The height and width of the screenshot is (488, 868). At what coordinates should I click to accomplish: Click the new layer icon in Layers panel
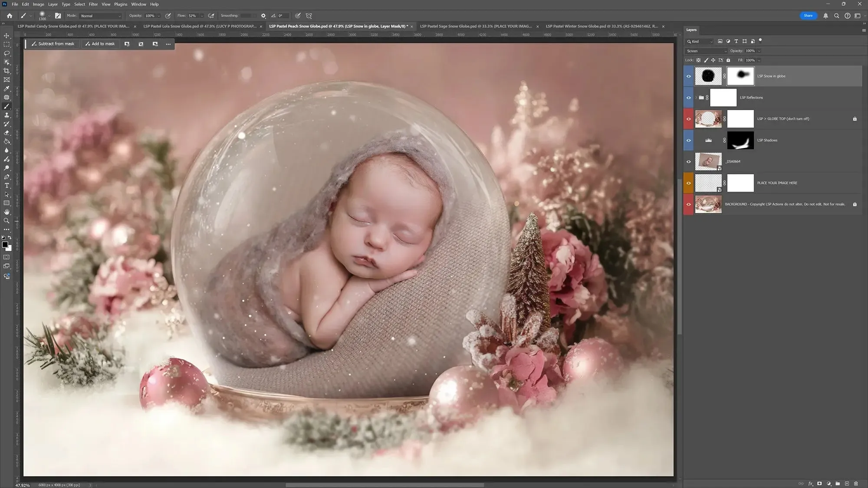point(847,483)
